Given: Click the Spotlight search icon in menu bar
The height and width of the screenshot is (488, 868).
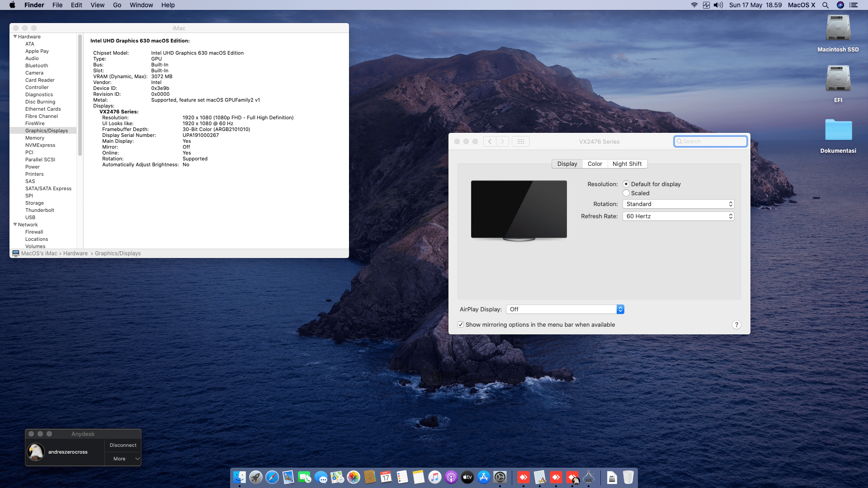Looking at the screenshot, I should tap(826, 5).
